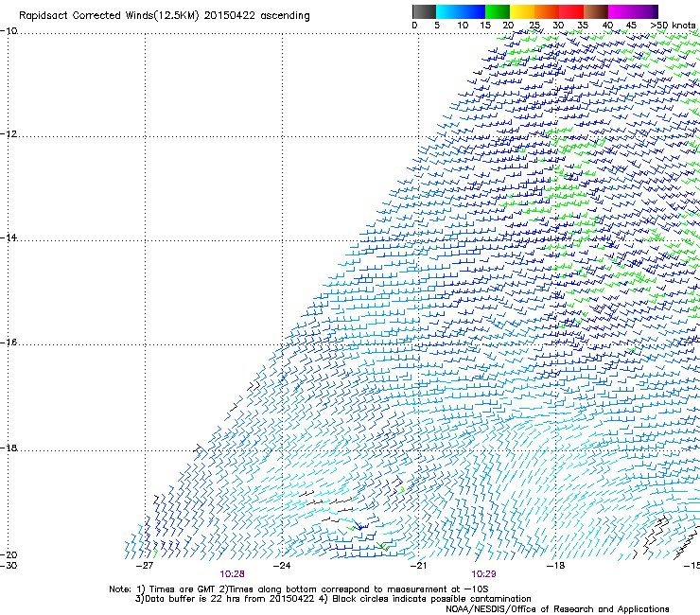Click the red 30-35 knots color segment
Image resolution: width=700 pixels, height=615 pixels.
571,11
